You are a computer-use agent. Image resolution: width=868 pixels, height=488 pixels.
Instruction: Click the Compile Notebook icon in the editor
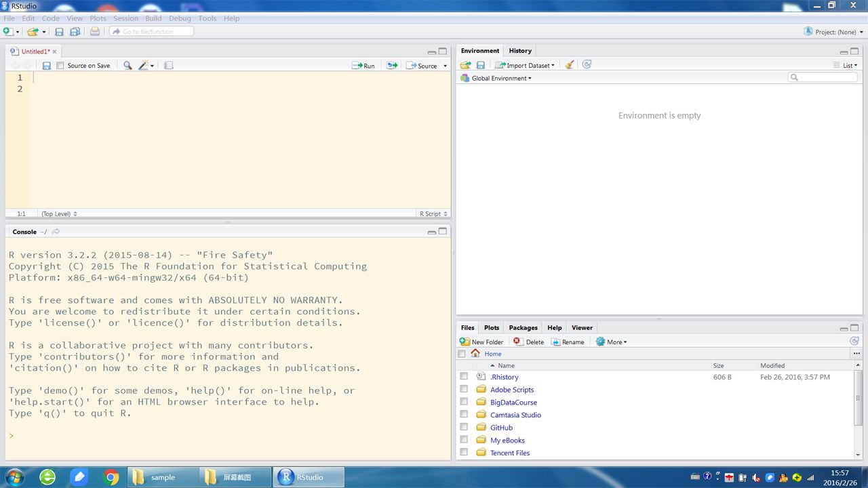pos(168,66)
